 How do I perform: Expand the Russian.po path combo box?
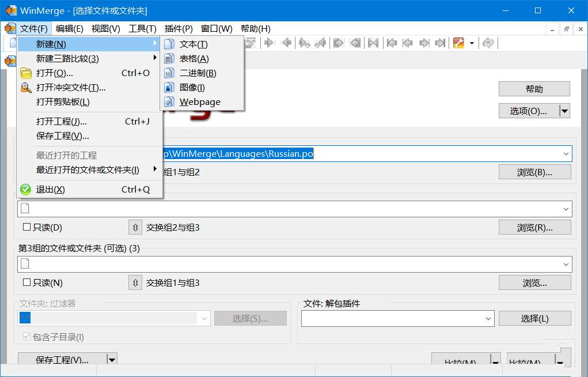[567, 154]
